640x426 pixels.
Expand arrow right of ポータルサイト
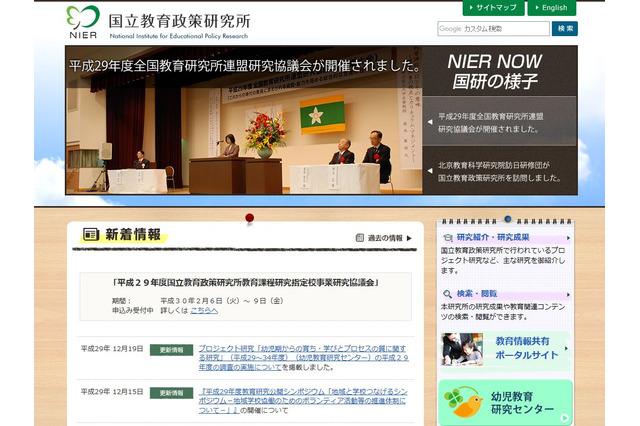point(566,348)
